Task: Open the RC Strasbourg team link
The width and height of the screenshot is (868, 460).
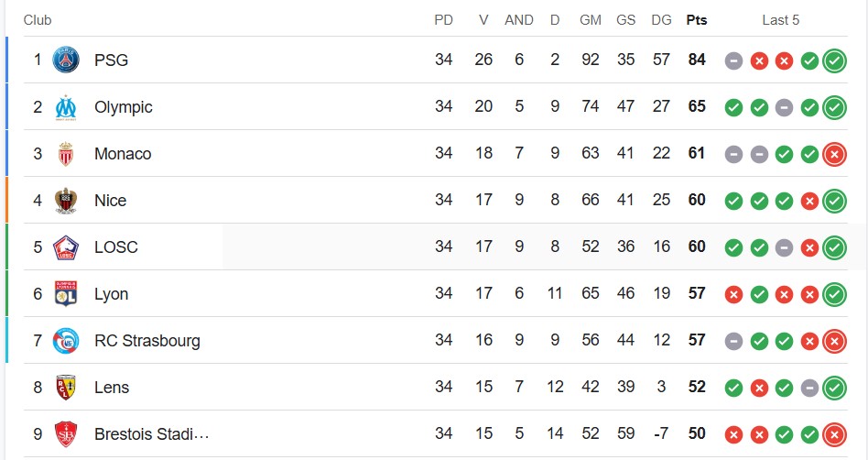Action: click(147, 341)
